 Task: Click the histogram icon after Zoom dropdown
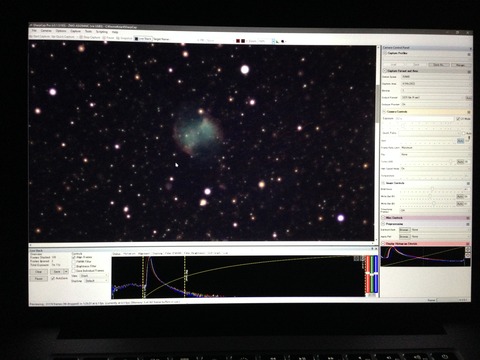click(x=277, y=41)
